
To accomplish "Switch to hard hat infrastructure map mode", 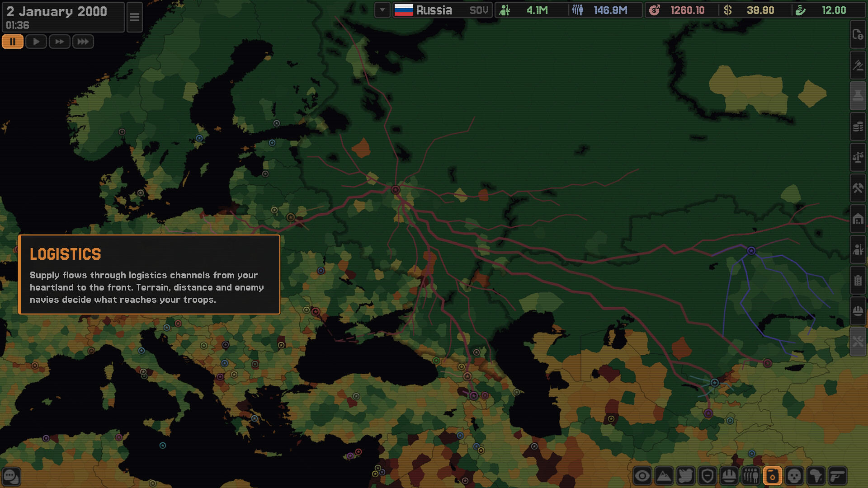I will pos(729,476).
